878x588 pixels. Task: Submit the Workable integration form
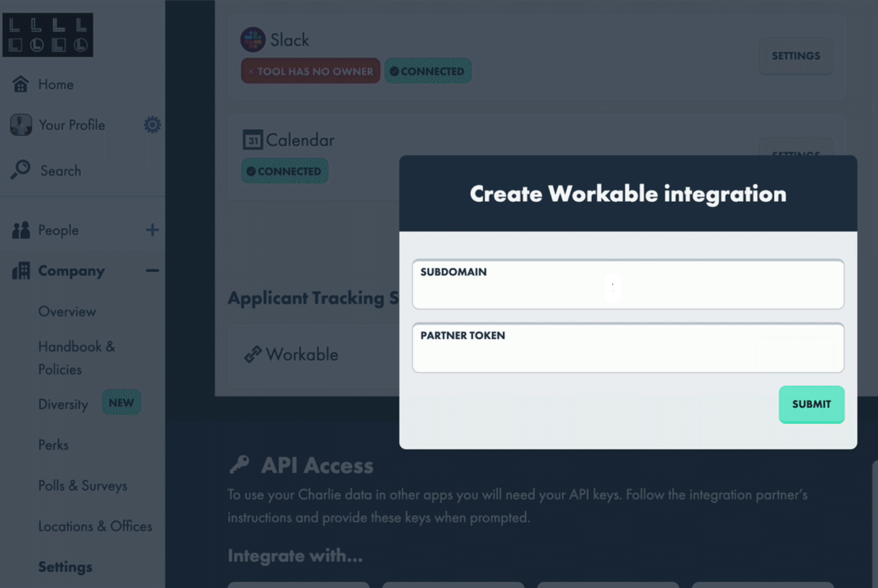[812, 405]
